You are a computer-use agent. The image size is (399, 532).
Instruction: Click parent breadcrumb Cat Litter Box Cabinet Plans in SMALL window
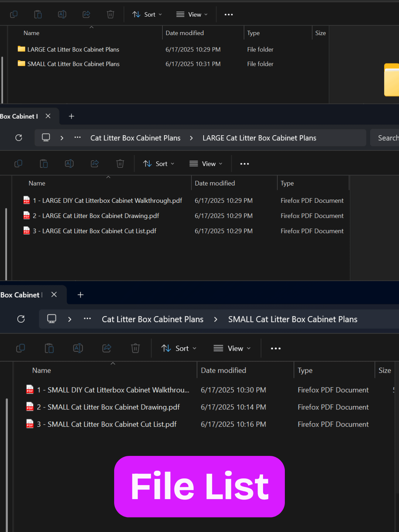[153, 319]
